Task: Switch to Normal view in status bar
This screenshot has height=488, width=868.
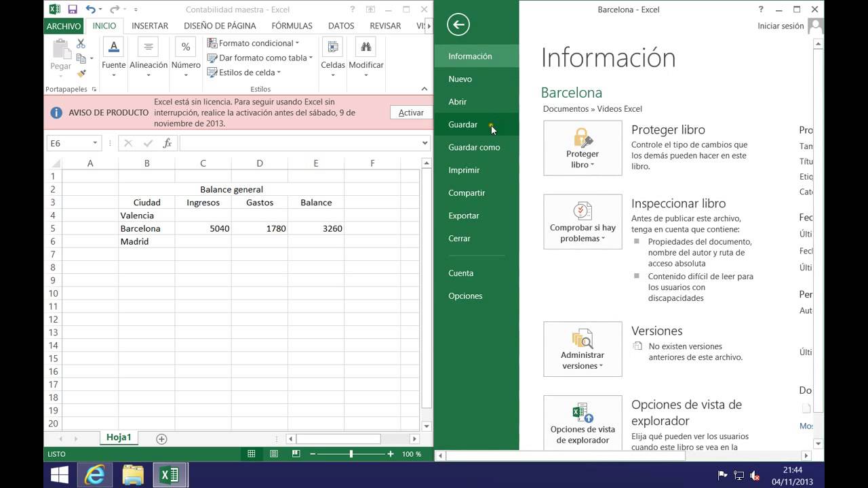Action: click(251, 454)
